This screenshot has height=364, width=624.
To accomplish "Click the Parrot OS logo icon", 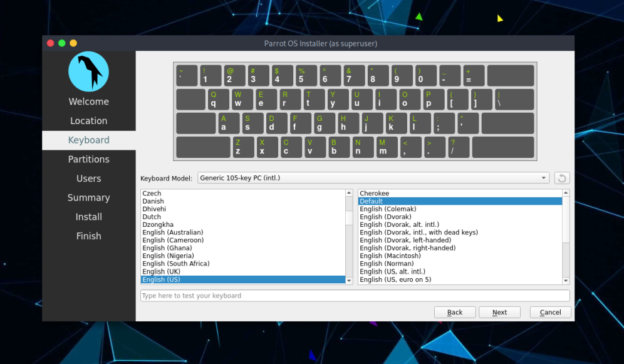I will pos(88,71).
